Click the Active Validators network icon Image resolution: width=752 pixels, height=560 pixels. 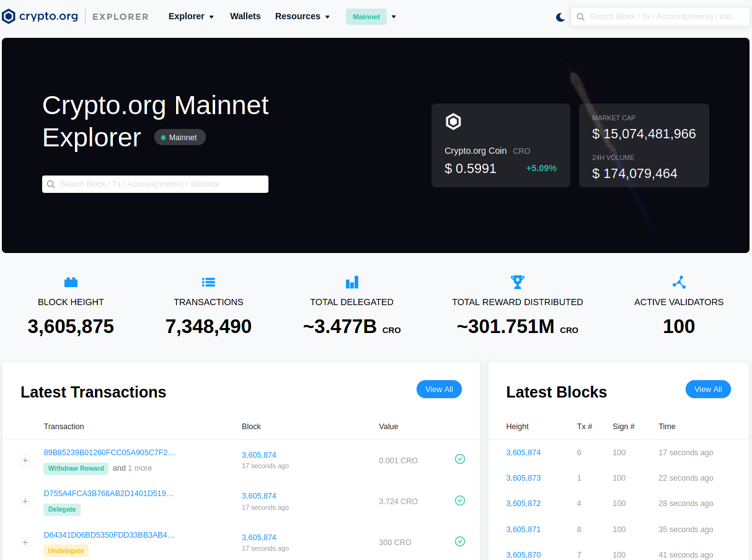(x=679, y=282)
